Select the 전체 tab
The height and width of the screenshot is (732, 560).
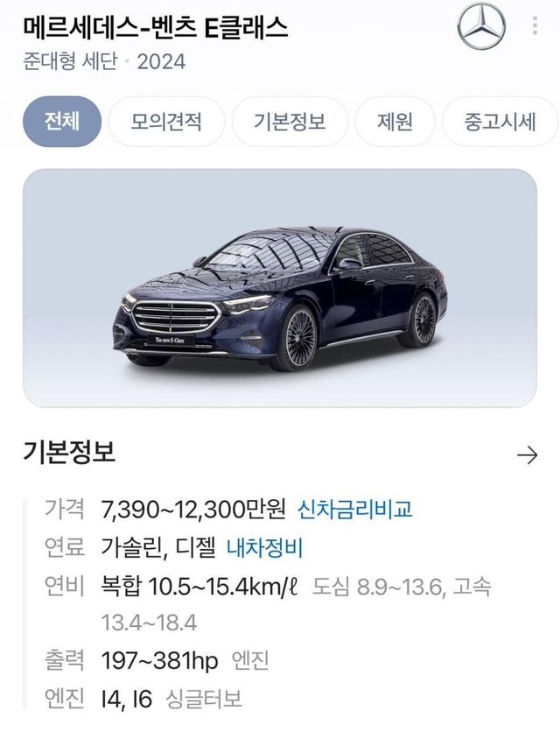point(61,121)
